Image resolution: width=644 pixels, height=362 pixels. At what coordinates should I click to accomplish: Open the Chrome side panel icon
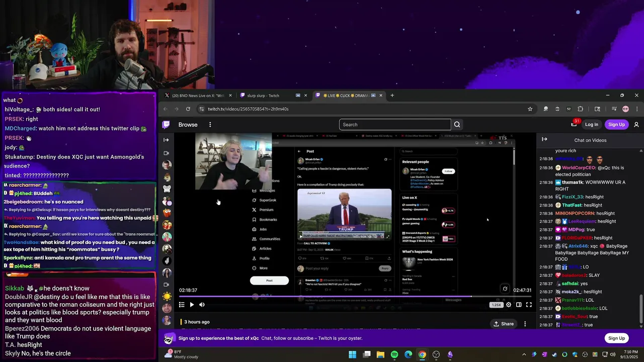(597, 109)
